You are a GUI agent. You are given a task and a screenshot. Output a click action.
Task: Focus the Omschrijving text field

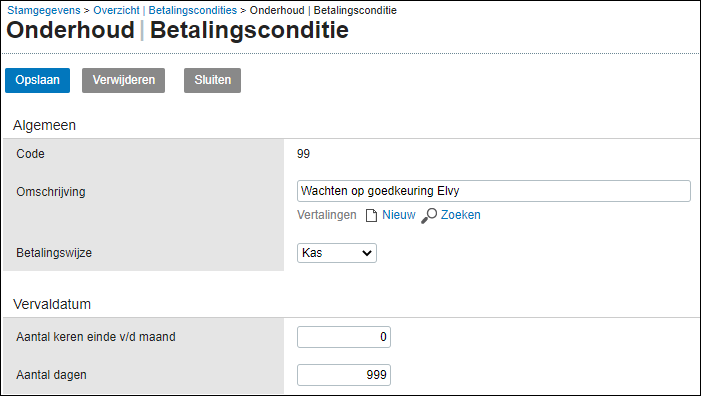coord(494,191)
